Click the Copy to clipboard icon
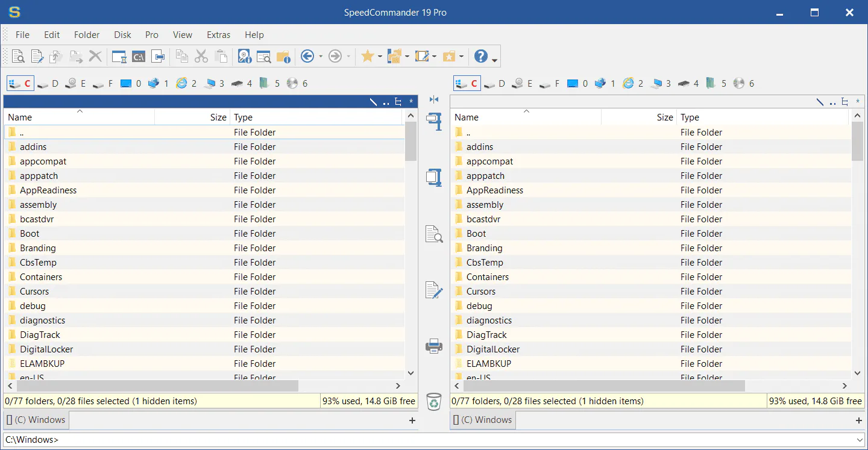Screen dimensions: 868x450 pos(182,57)
